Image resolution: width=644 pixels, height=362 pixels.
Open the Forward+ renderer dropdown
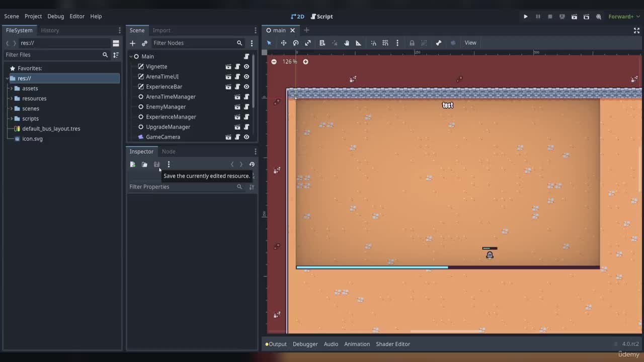click(x=623, y=17)
